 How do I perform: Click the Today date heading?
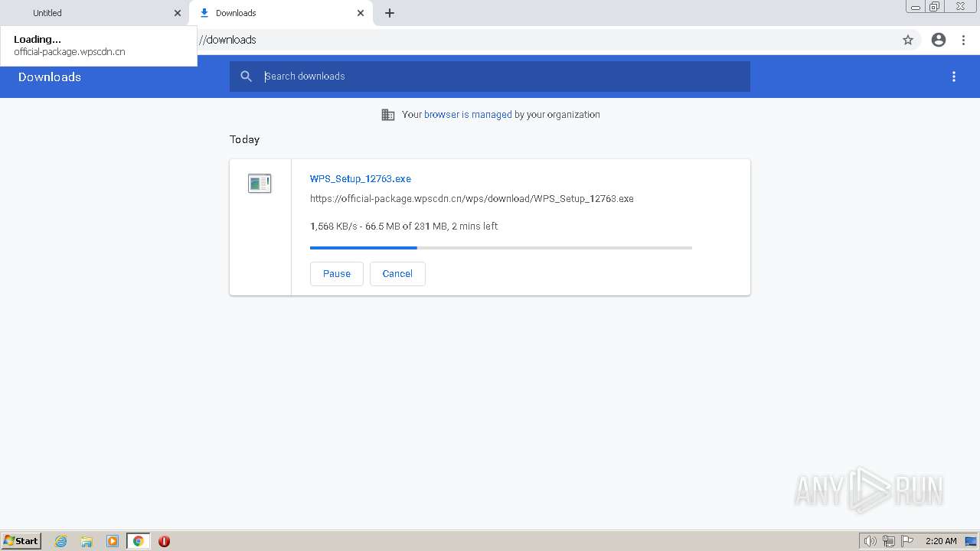pyautogui.click(x=245, y=139)
